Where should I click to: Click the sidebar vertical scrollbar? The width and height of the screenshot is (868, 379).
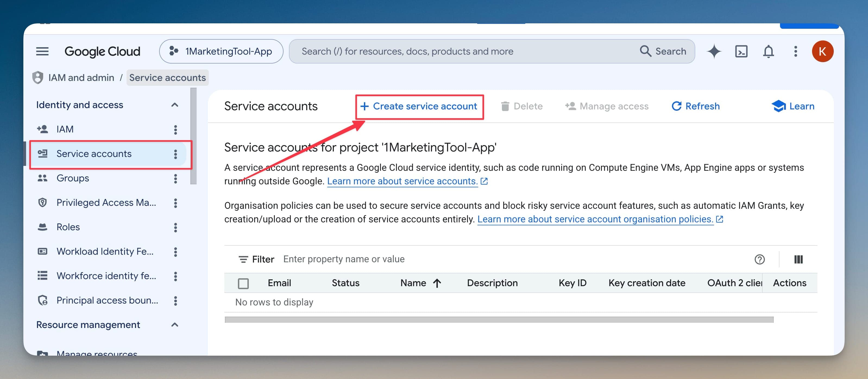pos(193,136)
